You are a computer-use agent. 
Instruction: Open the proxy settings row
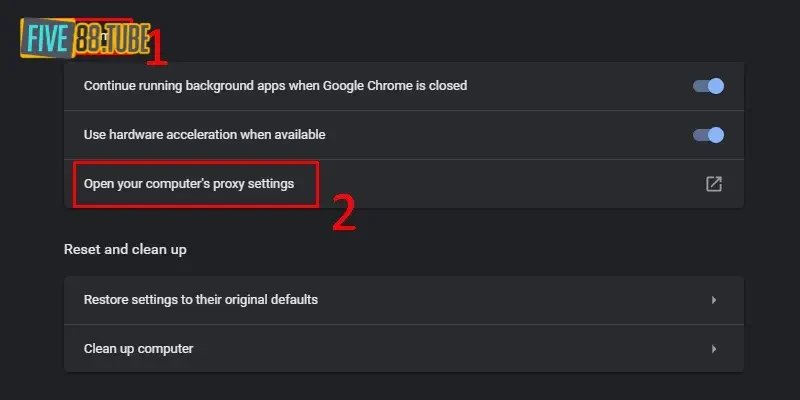(404, 184)
